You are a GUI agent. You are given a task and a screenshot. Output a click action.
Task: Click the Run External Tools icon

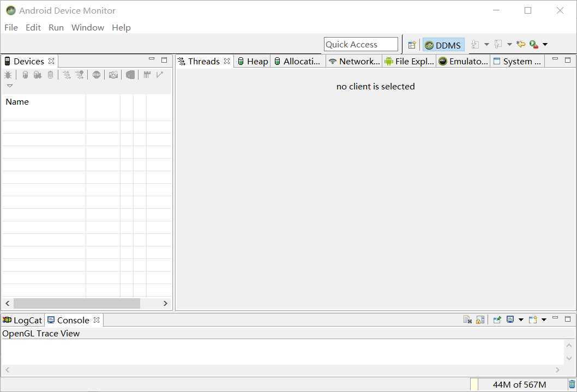533,45
